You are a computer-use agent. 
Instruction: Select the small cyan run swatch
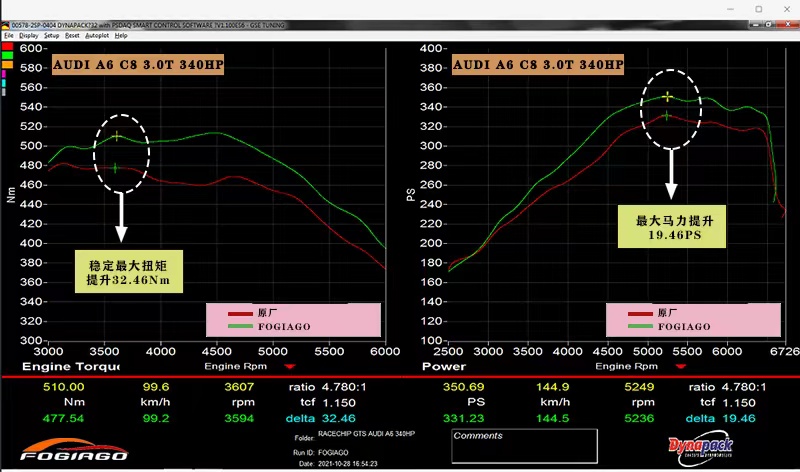tap(4, 83)
